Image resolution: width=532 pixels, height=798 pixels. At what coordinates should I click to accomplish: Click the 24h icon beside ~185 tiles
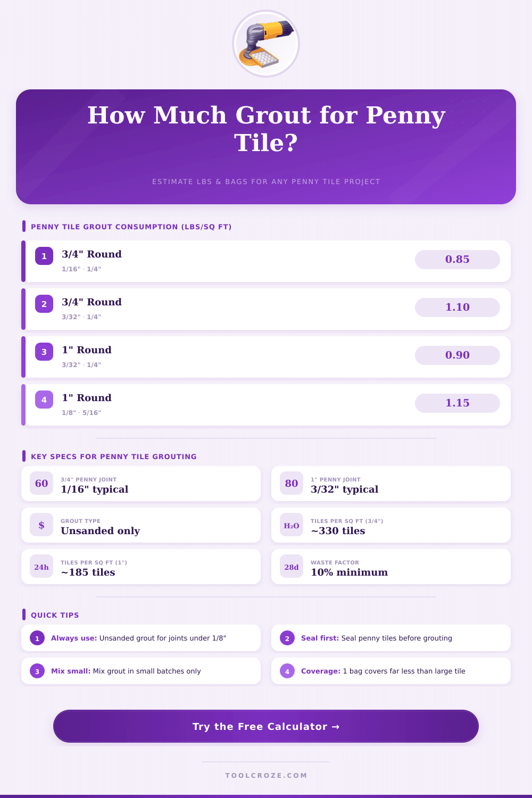pyautogui.click(x=41, y=567)
